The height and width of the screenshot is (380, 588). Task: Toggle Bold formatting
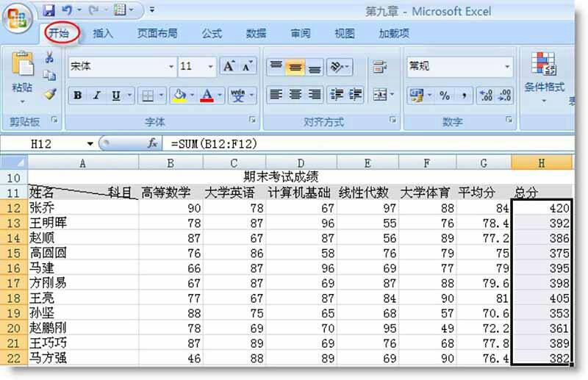[x=77, y=96]
